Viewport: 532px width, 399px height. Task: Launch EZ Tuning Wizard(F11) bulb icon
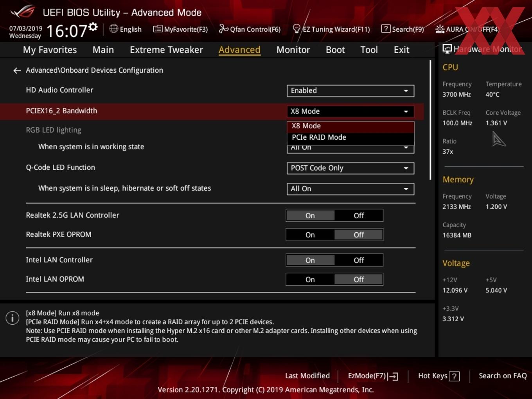click(x=297, y=29)
